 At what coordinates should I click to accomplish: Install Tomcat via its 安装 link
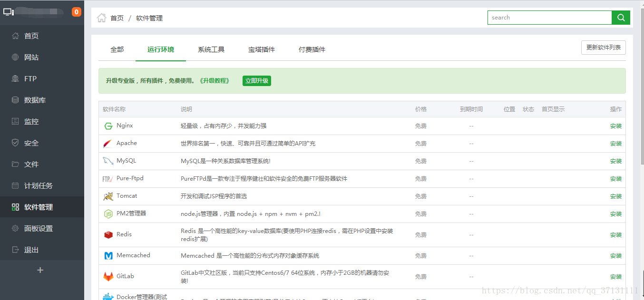coord(616,196)
